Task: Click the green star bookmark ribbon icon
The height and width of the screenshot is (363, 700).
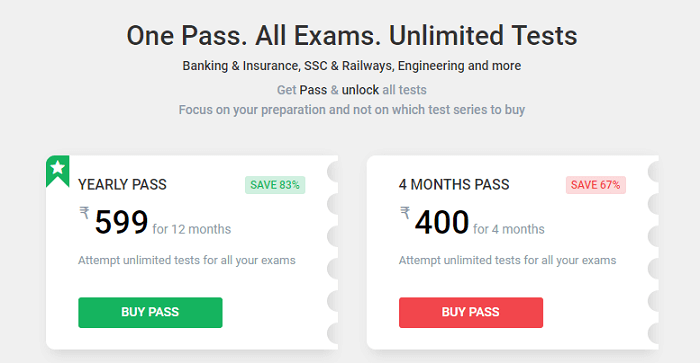Action: point(58,171)
